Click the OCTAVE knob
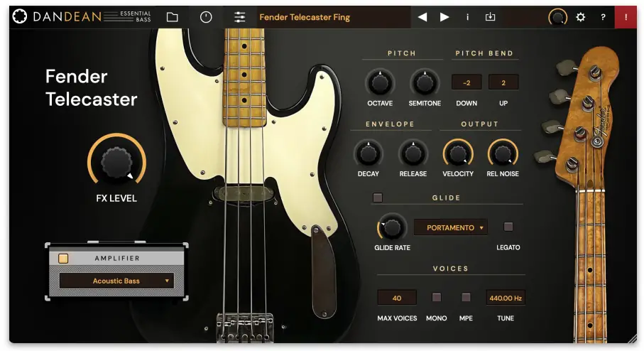This screenshot has width=644, height=351. [380, 83]
